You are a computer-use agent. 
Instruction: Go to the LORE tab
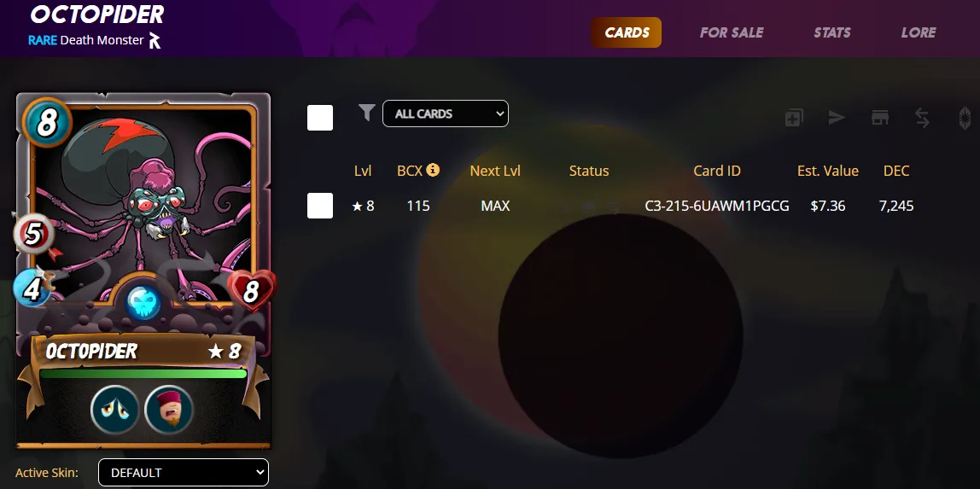tap(919, 32)
